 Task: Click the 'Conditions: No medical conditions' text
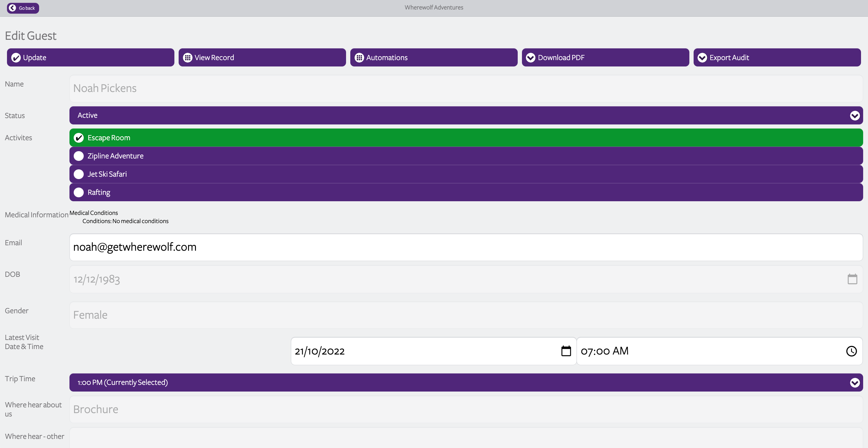(125, 221)
